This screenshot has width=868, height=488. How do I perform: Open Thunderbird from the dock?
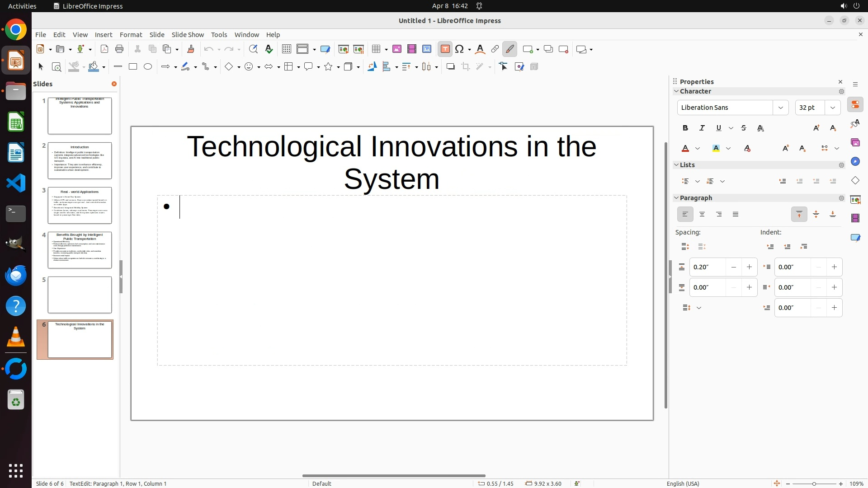pos(16,275)
